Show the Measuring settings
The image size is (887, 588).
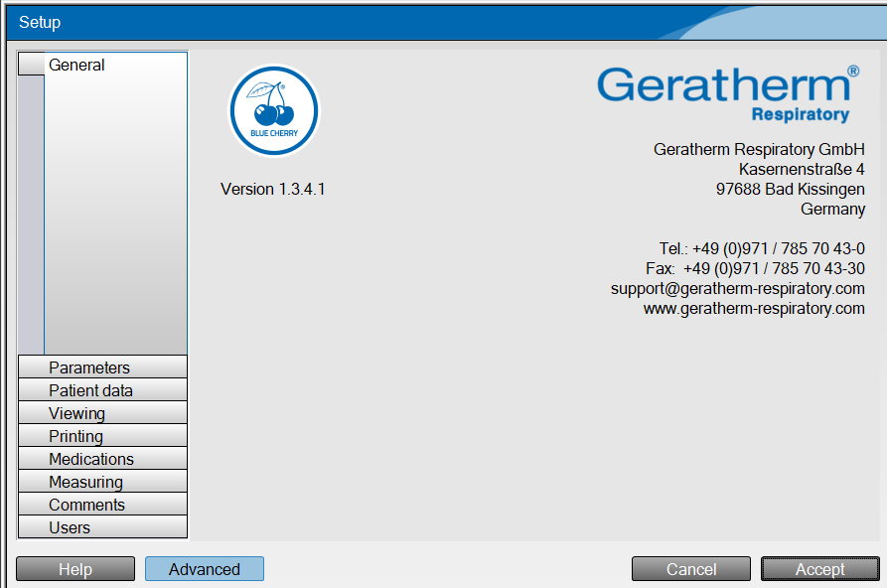click(102, 482)
